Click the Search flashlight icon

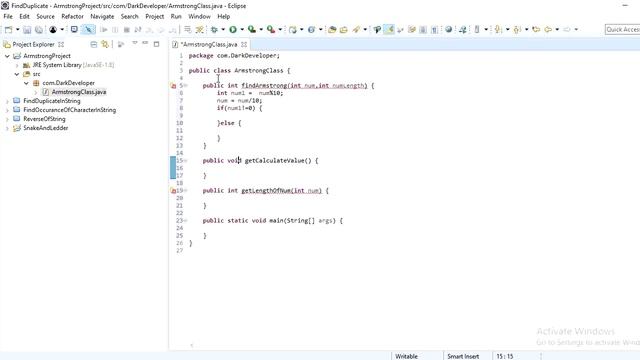[x=357, y=29]
